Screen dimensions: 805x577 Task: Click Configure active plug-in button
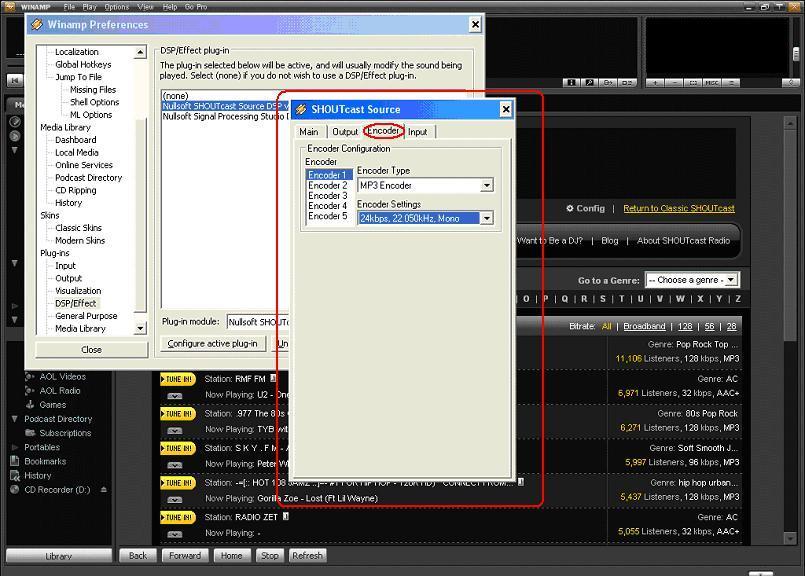point(213,343)
